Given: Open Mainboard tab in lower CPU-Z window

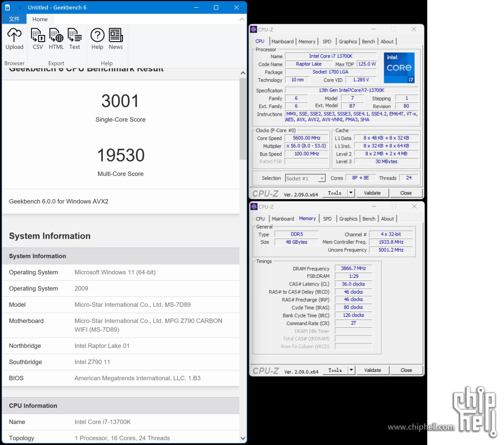Looking at the screenshot, I should click(283, 219).
